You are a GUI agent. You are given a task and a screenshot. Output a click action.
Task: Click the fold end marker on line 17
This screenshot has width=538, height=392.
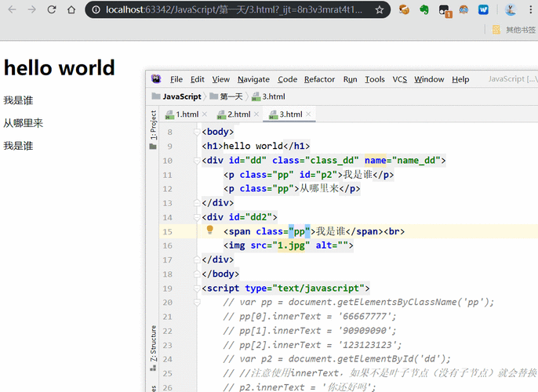coord(197,260)
